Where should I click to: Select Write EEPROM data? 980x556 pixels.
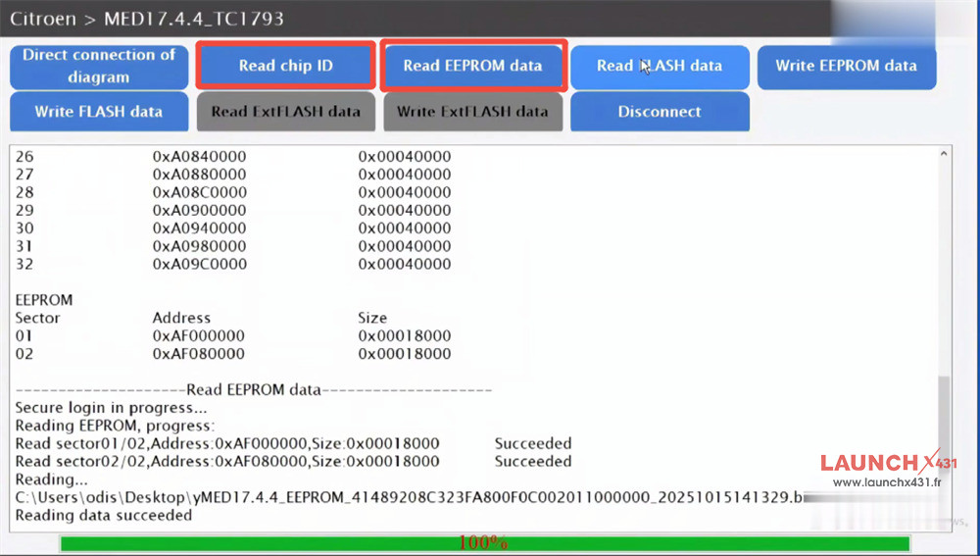[847, 67]
